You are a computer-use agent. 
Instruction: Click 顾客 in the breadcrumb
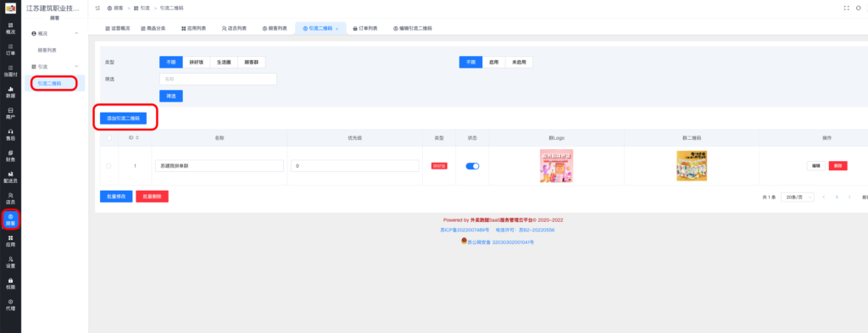(115, 8)
